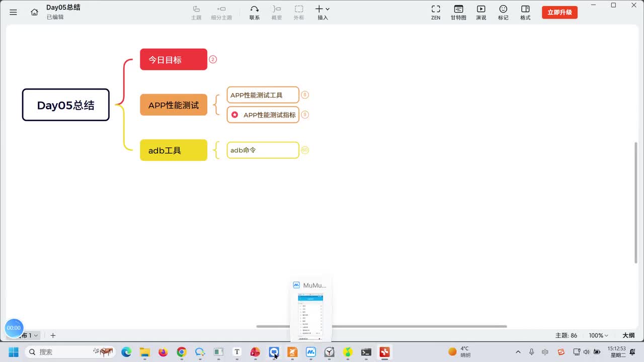
Task: Click the upgrade now (立即升级) button
Action: tap(559, 12)
